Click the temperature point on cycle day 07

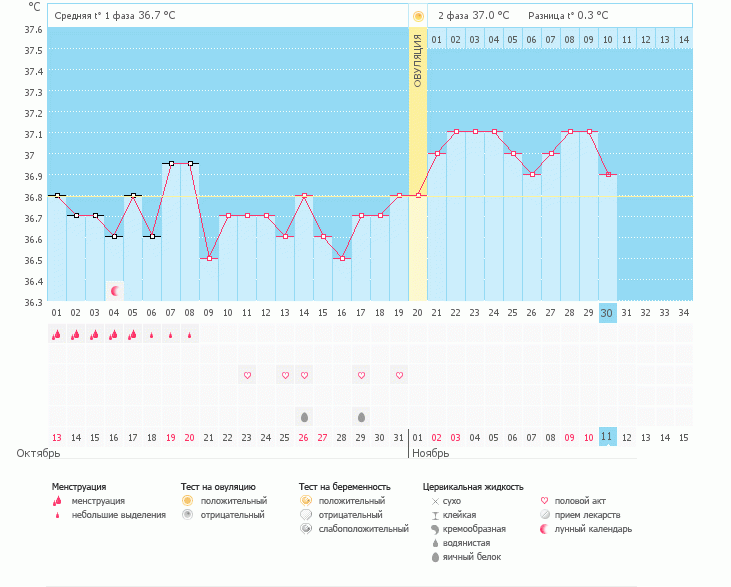click(x=171, y=163)
